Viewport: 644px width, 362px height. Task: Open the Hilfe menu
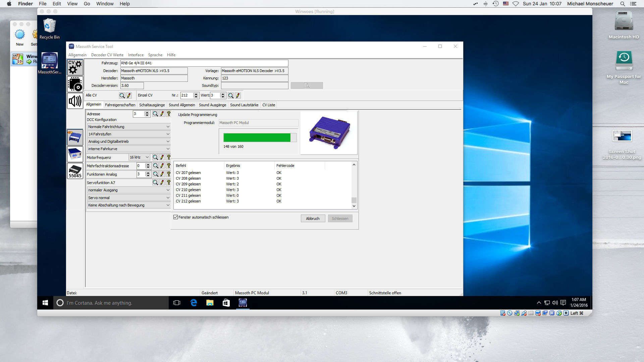tap(171, 55)
